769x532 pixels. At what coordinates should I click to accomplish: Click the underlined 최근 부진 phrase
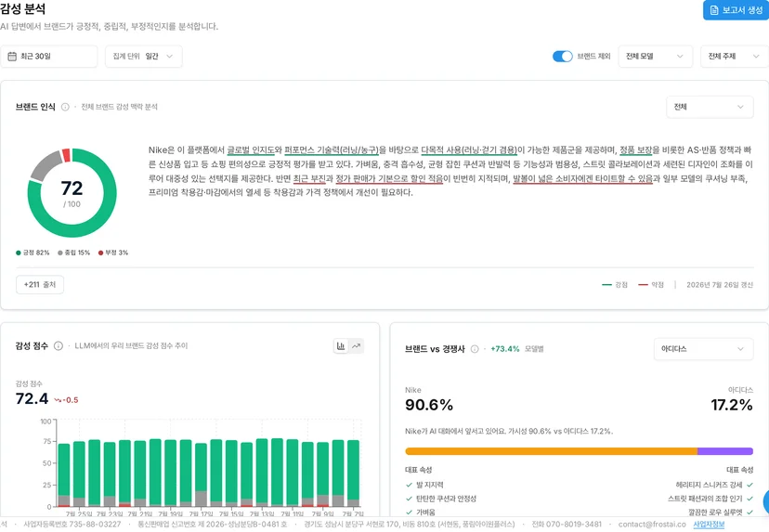click(309, 178)
